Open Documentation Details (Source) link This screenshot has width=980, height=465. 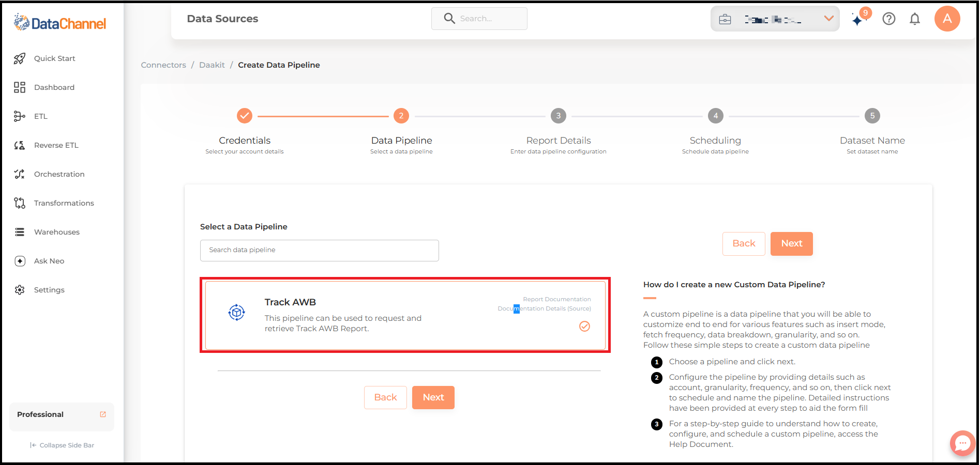point(544,309)
